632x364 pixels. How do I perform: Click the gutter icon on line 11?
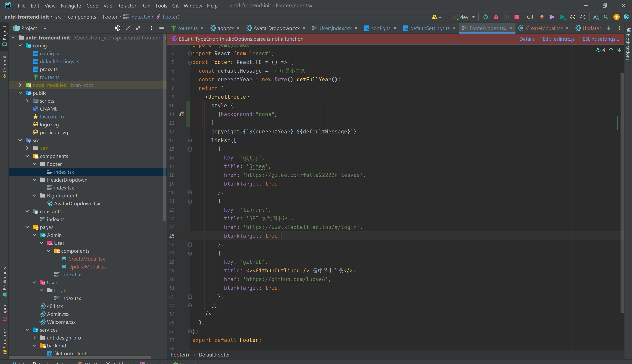[x=181, y=114]
